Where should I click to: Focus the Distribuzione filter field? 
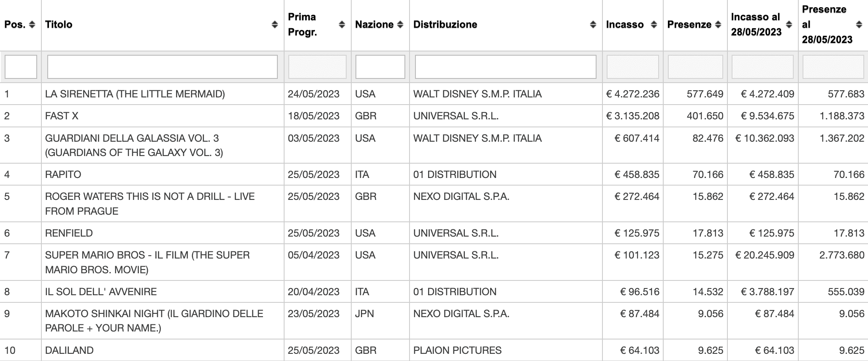(x=506, y=67)
